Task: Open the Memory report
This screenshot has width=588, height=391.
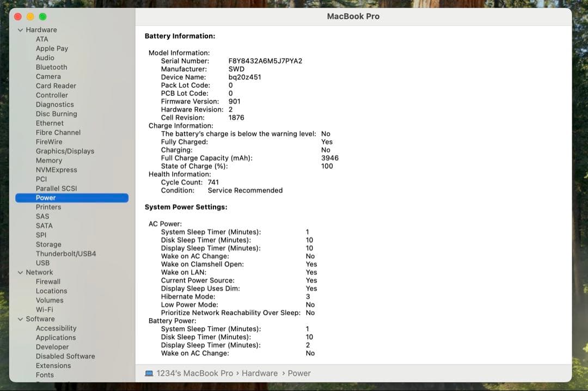Action: point(49,160)
